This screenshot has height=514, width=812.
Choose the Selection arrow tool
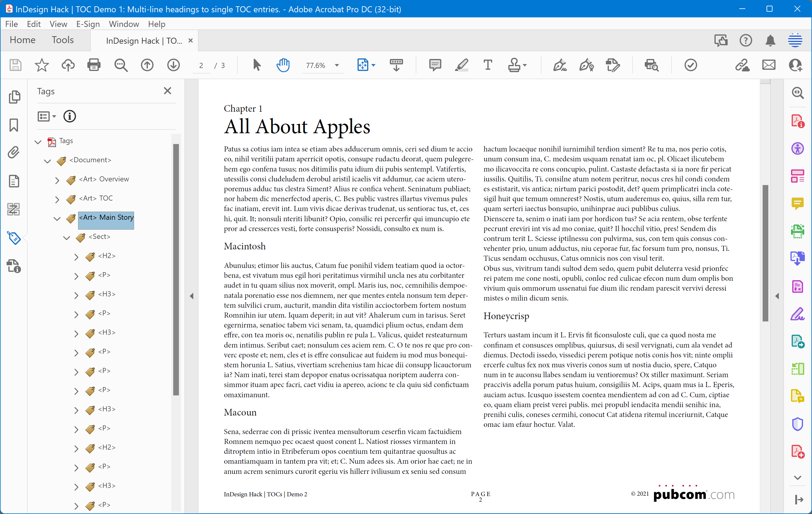pyautogui.click(x=257, y=65)
